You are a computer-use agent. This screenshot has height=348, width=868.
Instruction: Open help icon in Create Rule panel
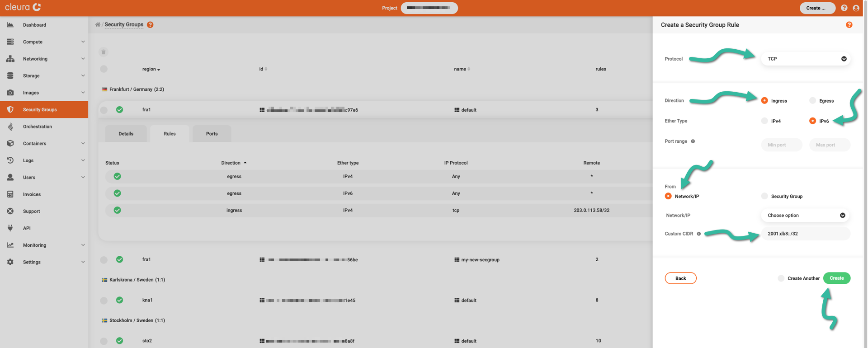click(849, 25)
